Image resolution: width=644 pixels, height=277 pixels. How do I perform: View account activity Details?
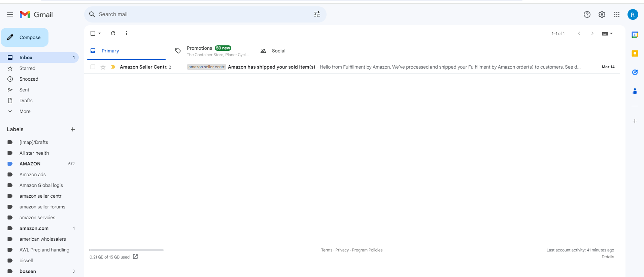[608, 257]
